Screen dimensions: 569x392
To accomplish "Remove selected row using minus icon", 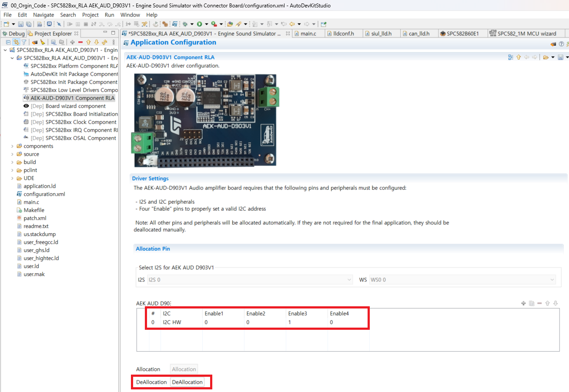I will (x=539, y=303).
